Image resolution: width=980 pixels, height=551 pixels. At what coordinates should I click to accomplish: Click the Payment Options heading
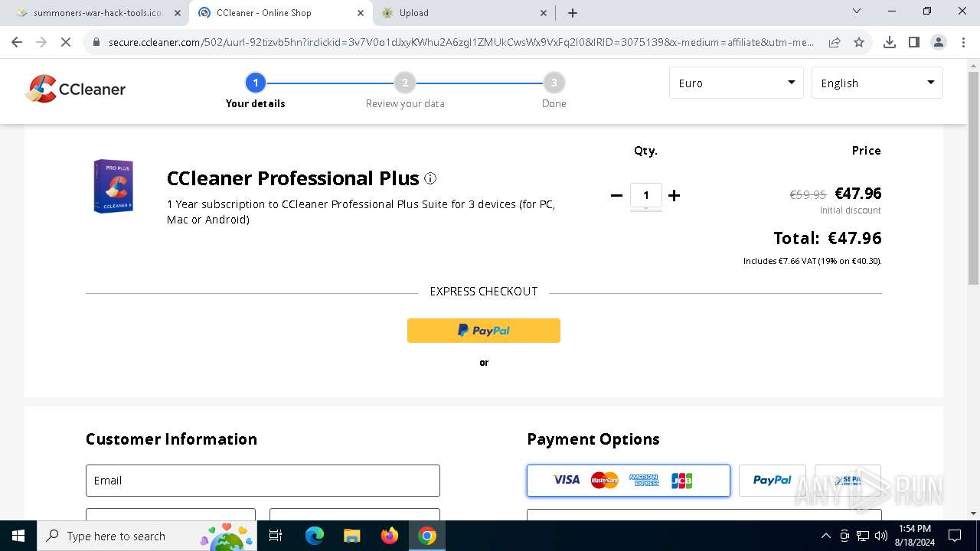pyautogui.click(x=593, y=439)
